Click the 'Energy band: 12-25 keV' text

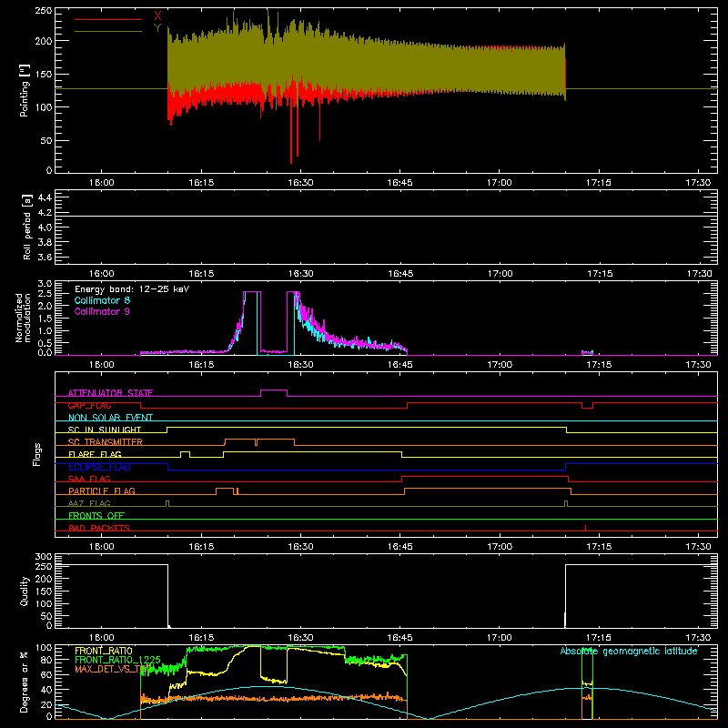132,289
